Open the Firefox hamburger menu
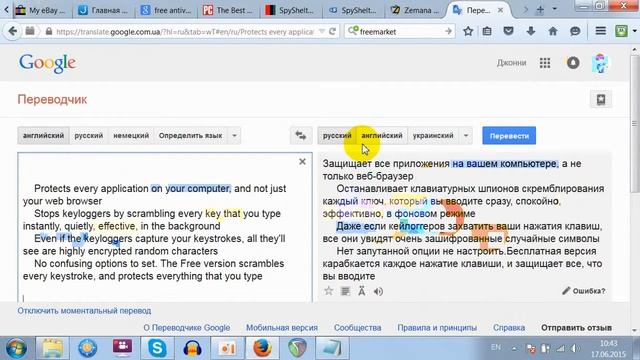This screenshot has height=360, width=640. coord(600,31)
